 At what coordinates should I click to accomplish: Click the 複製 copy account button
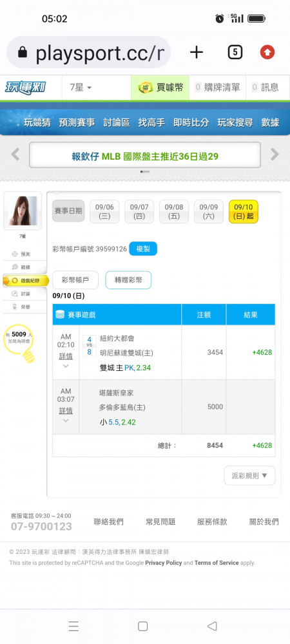tap(143, 249)
